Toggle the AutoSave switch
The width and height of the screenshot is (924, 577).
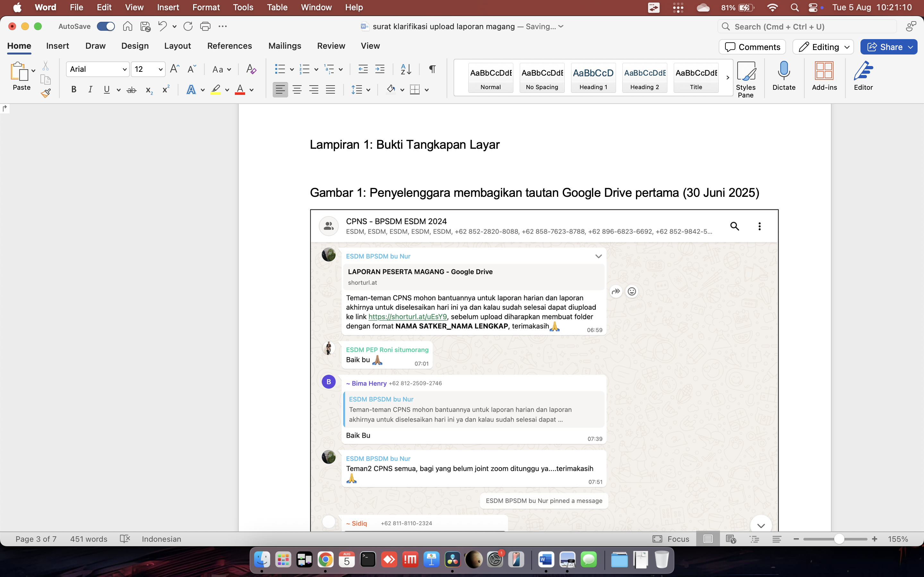[x=106, y=26]
